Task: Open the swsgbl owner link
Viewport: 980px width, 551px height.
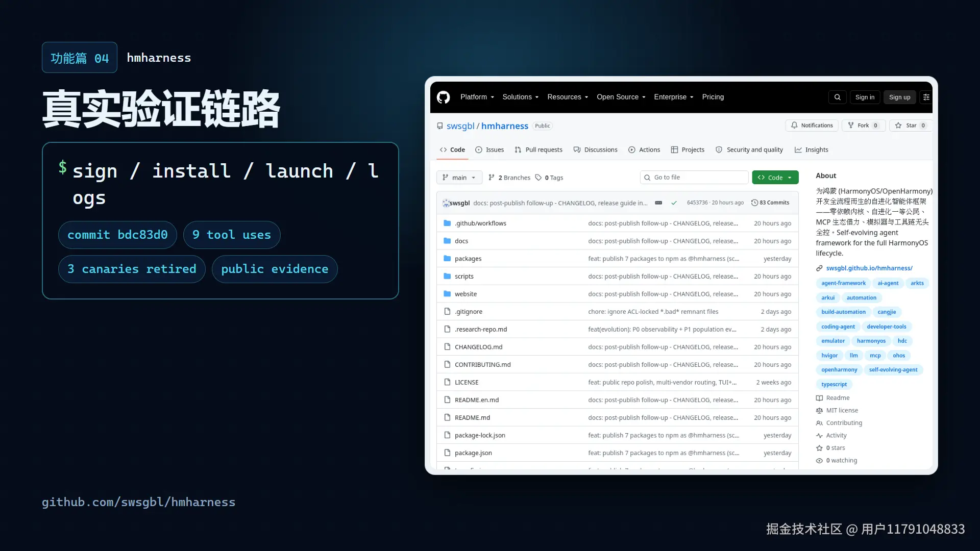Action: coord(460,126)
